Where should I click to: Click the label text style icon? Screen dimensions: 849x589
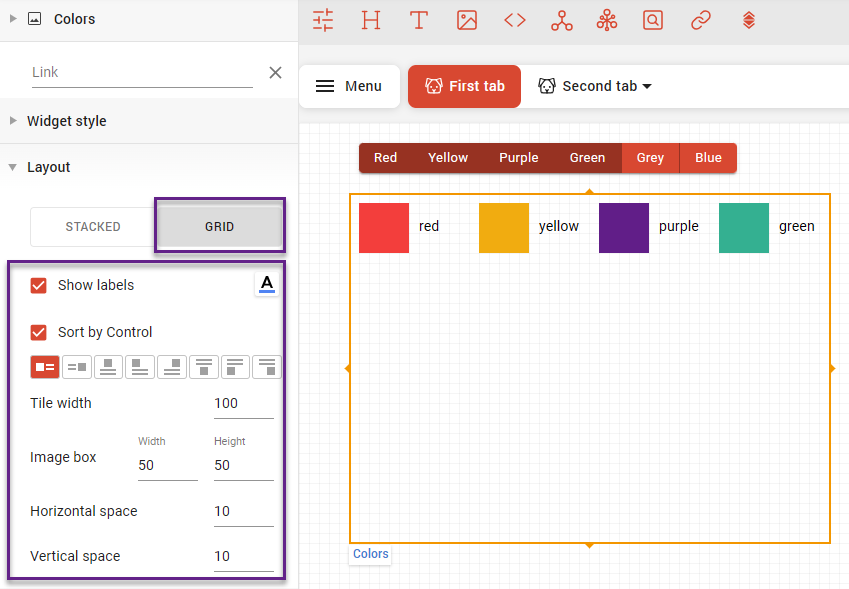[x=266, y=285]
